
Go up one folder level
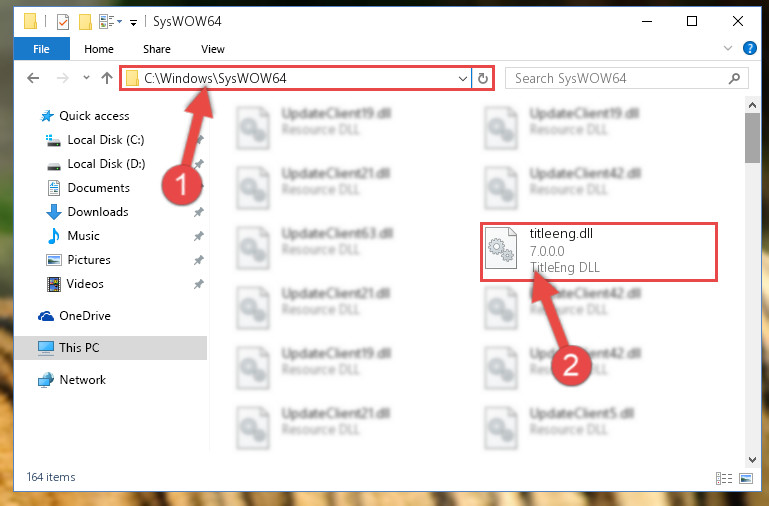(106, 78)
